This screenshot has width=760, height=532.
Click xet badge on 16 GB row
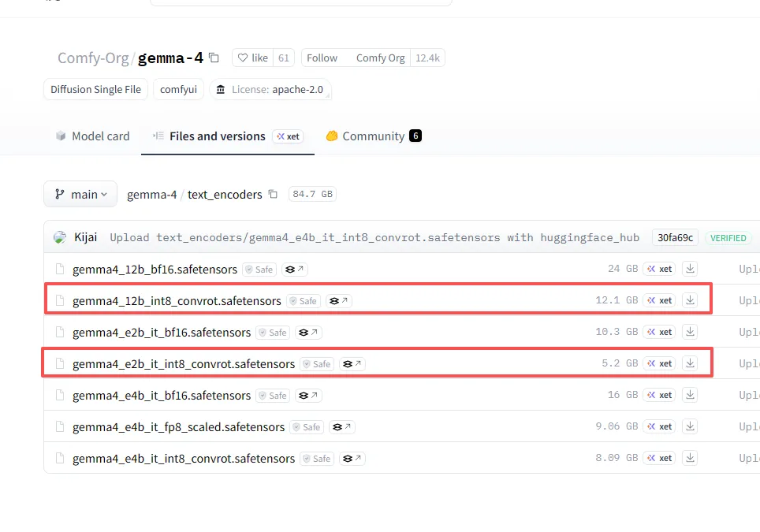click(x=659, y=395)
